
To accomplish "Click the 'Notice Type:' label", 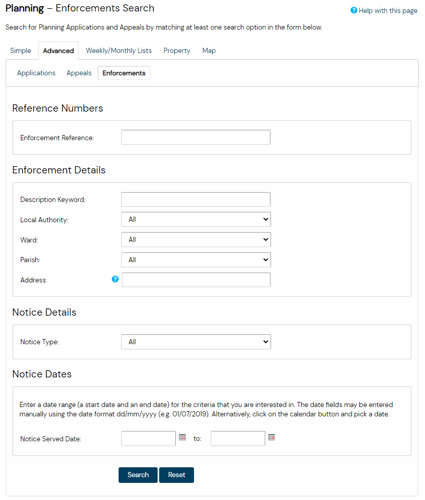I will 39,342.
